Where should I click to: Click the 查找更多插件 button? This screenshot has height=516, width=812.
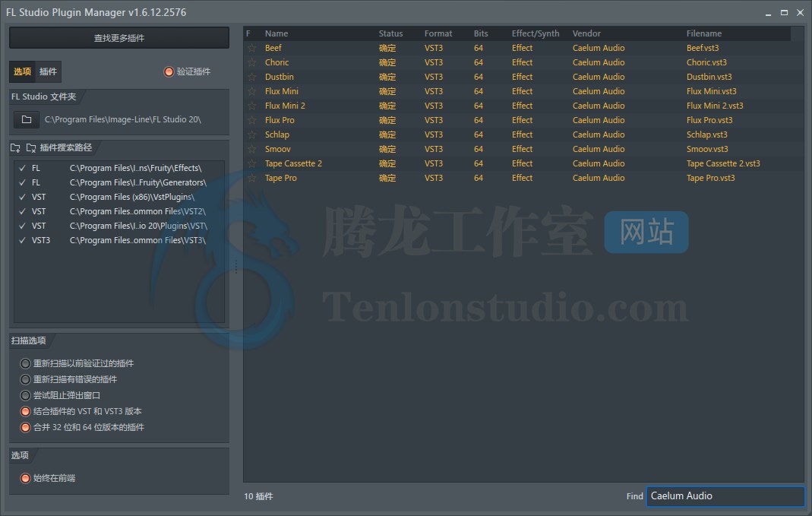pos(119,38)
